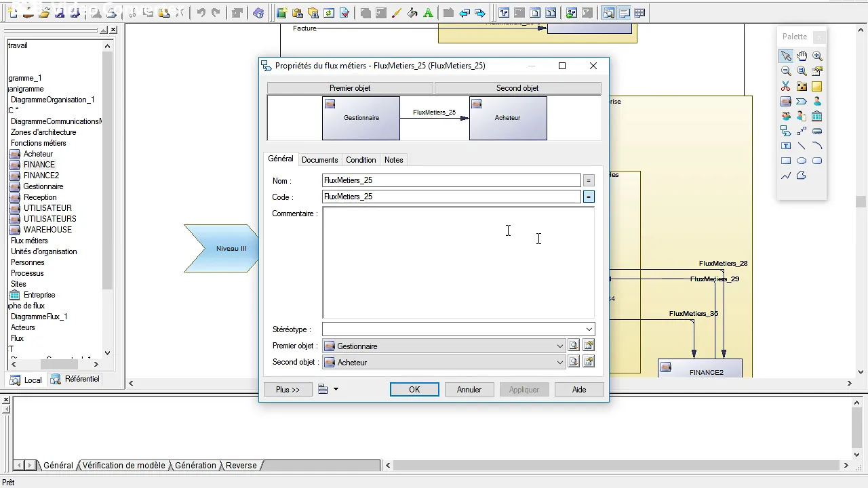Click the Plus >> button

[288, 389]
